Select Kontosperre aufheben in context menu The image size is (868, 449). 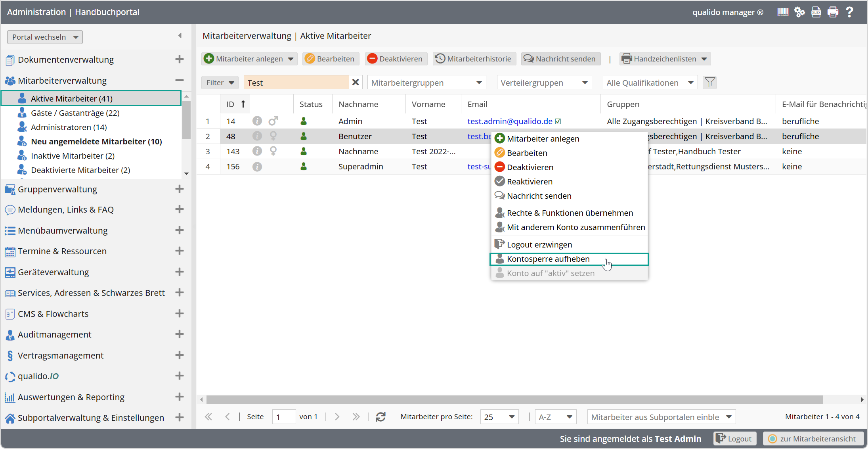tap(548, 259)
